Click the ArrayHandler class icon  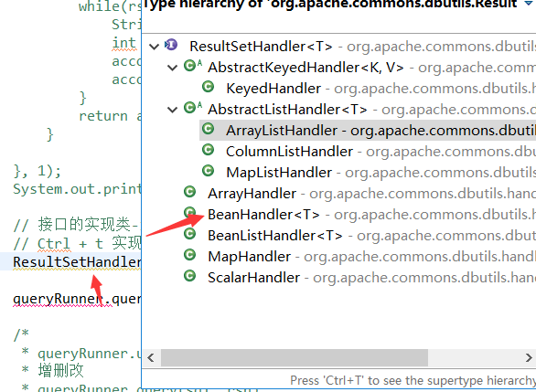coord(189,192)
